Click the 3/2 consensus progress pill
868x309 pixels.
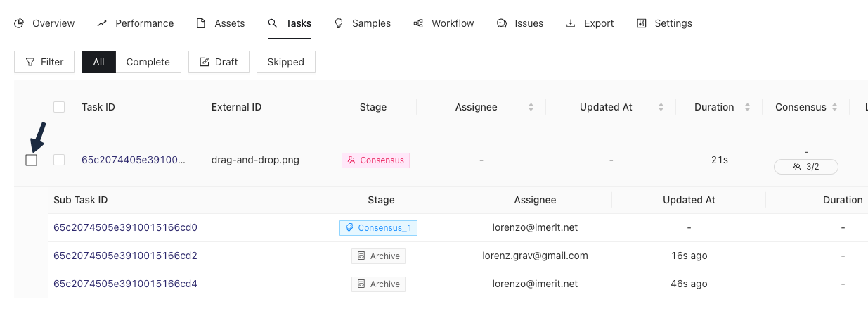point(805,167)
